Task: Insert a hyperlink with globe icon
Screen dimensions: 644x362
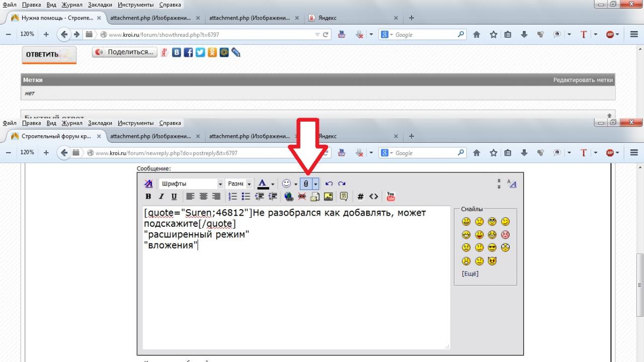Action: [288, 197]
